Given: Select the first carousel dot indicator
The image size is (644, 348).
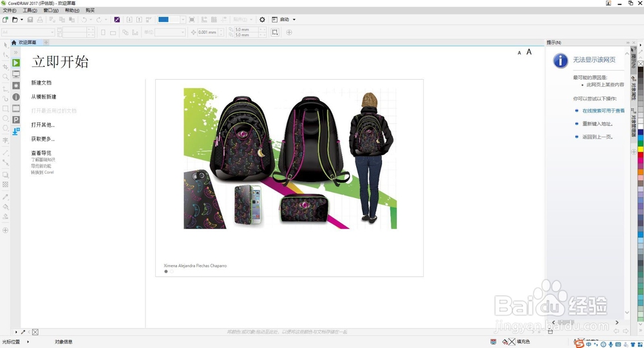Looking at the screenshot, I should point(166,271).
